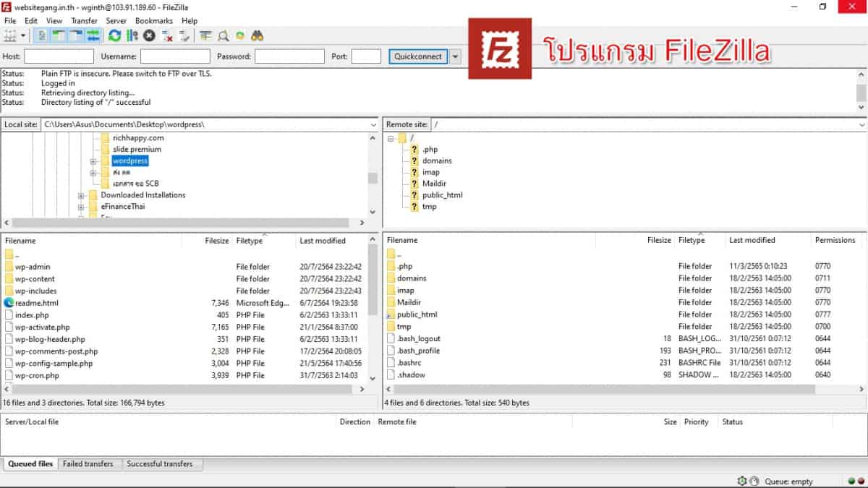The width and height of the screenshot is (868, 488).
Task: Collapse the remote root "/" node
Action: pyautogui.click(x=391, y=138)
